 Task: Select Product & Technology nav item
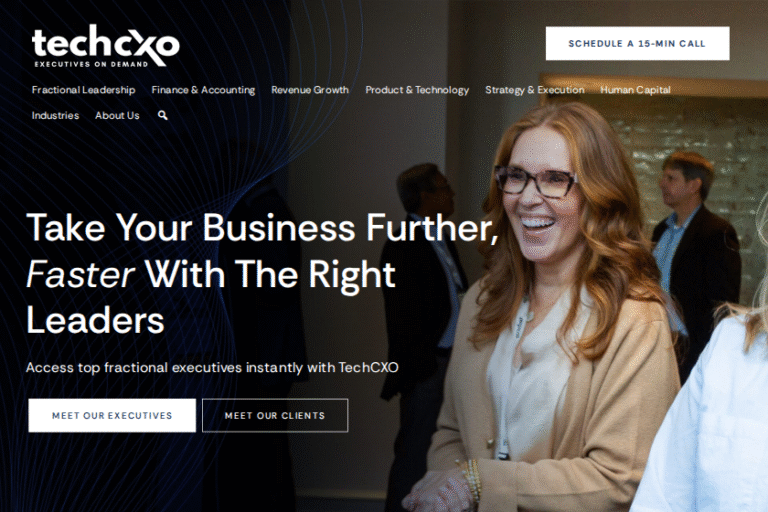417,90
